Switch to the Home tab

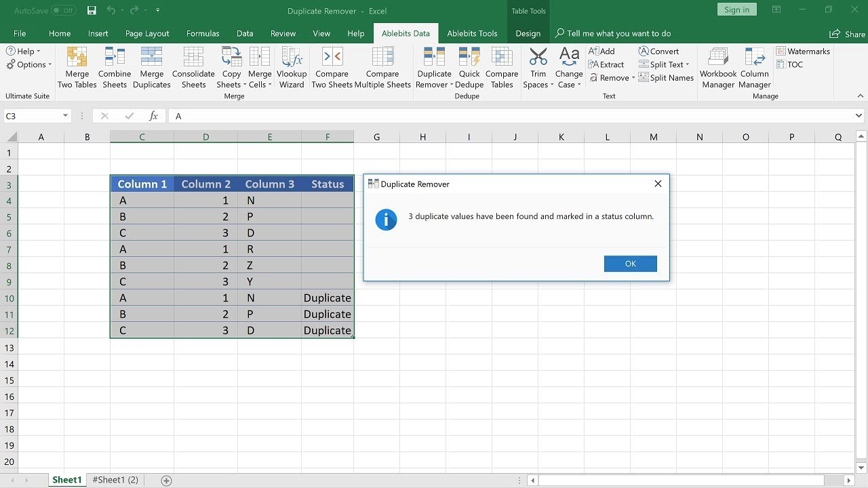pyautogui.click(x=60, y=33)
